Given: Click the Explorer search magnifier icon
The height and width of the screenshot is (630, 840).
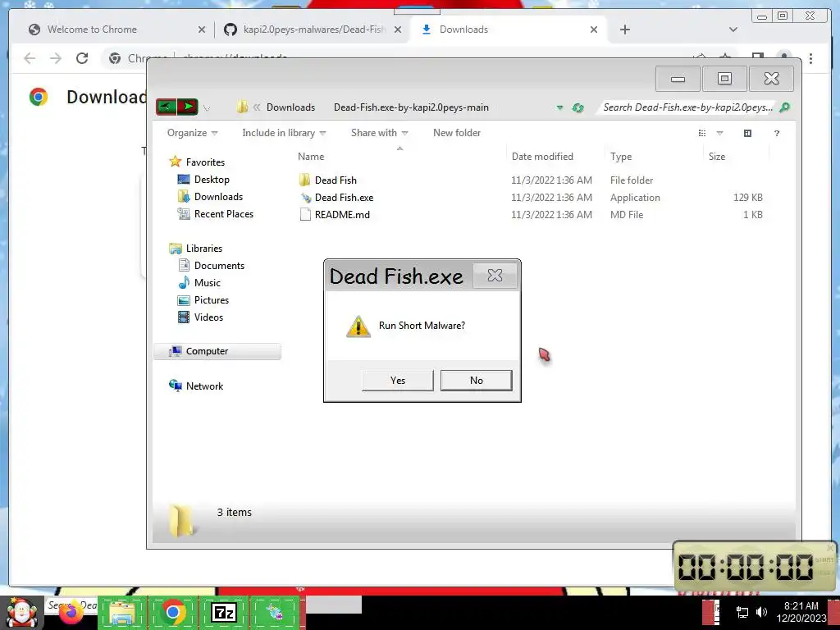Looking at the screenshot, I should (x=784, y=107).
